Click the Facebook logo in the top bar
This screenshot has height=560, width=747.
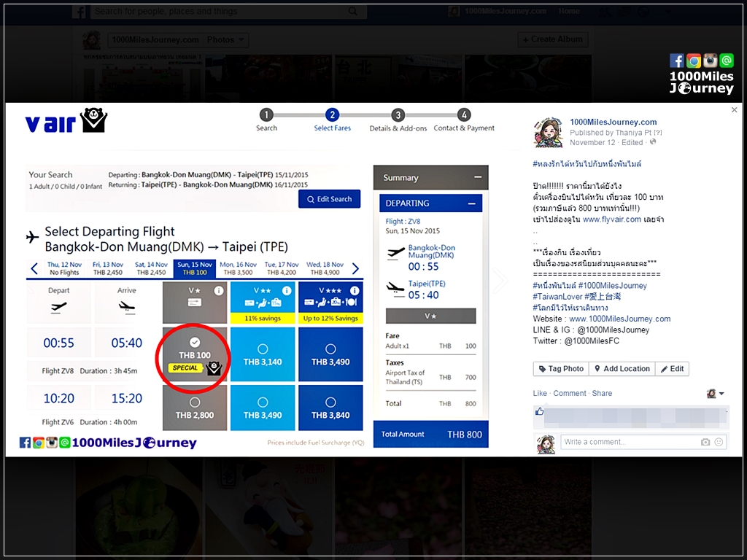(x=79, y=12)
